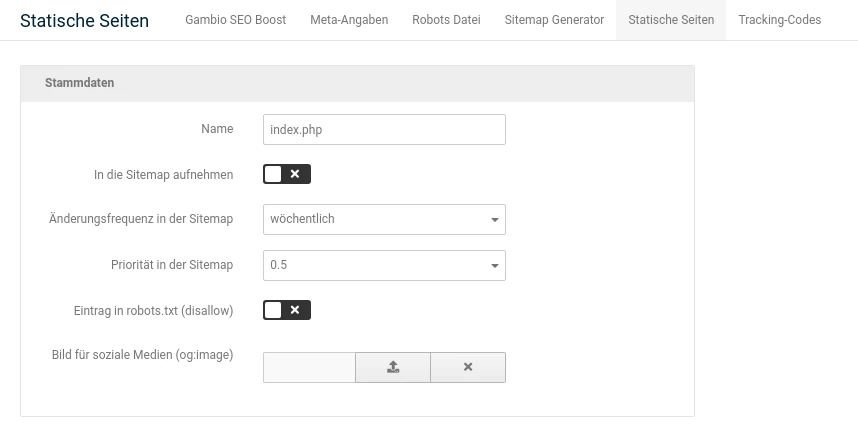Click arrow icon of Priorität select
The image size is (858, 428).
(x=495, y=266)
